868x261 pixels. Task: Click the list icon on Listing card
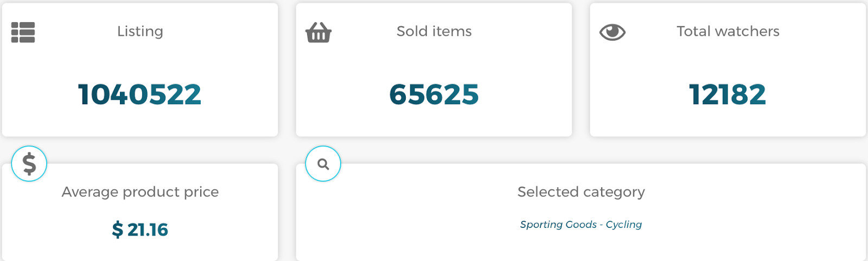coord(23,33)
